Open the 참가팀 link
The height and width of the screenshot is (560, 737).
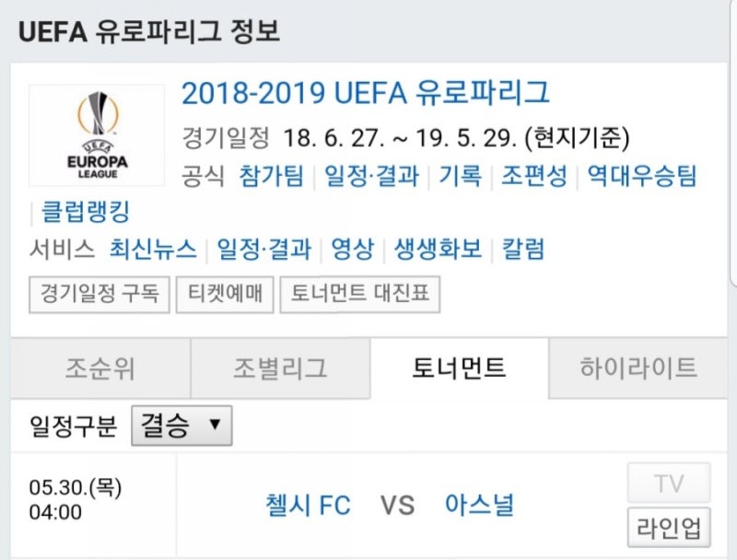271,176
